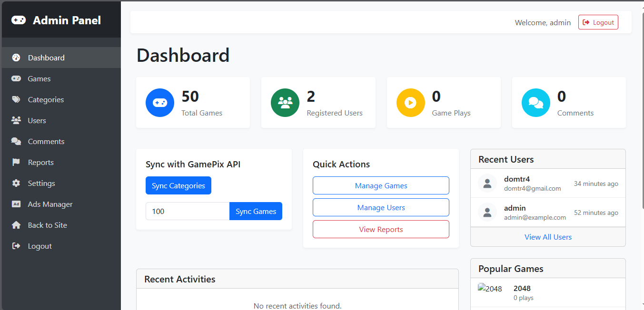Click the sidebar Logout arrow icon
644x310 pixels.
(x=16, y=246)
